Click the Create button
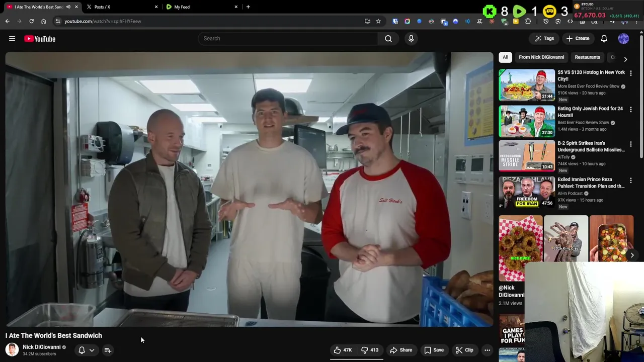The width and height of the screenshot is (644, 362). tap(578, 39)
